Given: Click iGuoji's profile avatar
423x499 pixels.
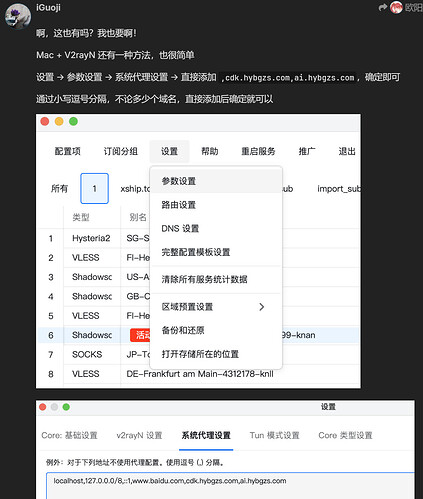Looking at the screenshot, I should pyautogui.click(x=18, y=16).
